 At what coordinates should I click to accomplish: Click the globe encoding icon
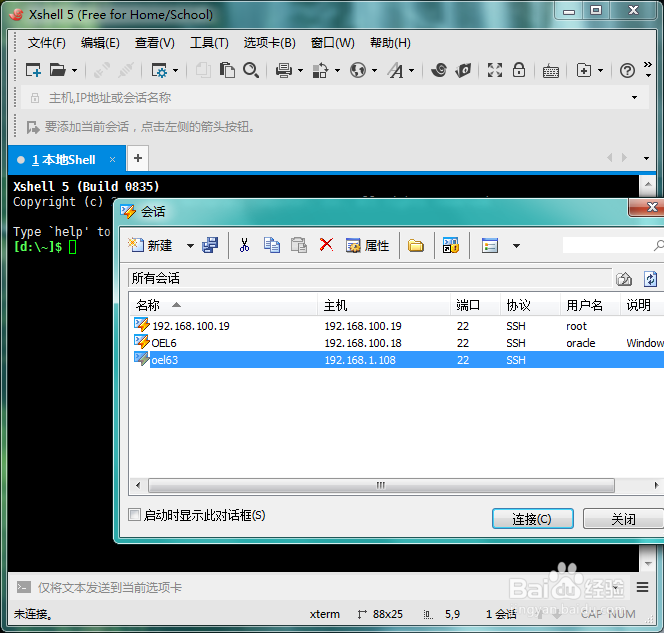click(358, 70)
